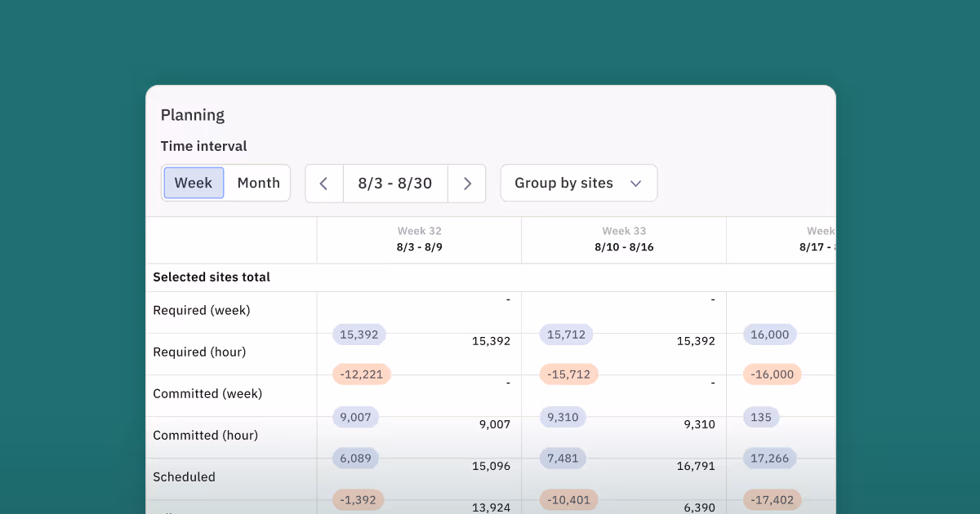Click the 9,007 blue badge
This screenshot has height=514, width=980.
(355, 417)
